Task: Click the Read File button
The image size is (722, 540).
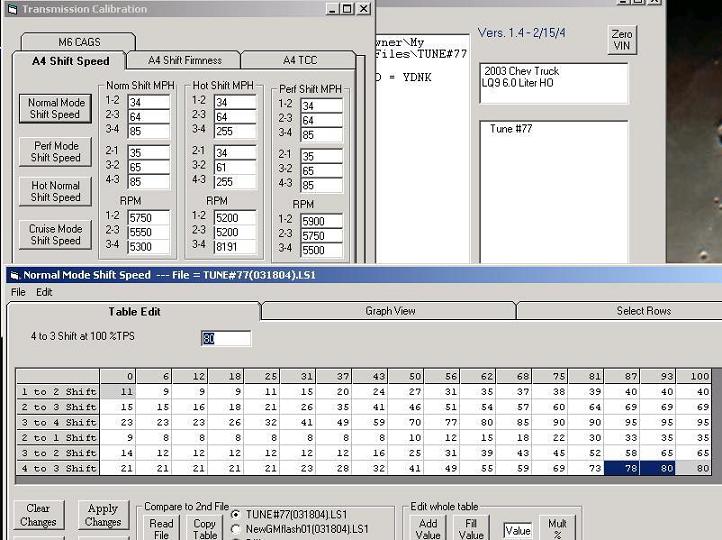Action: (x=161, y=528)
